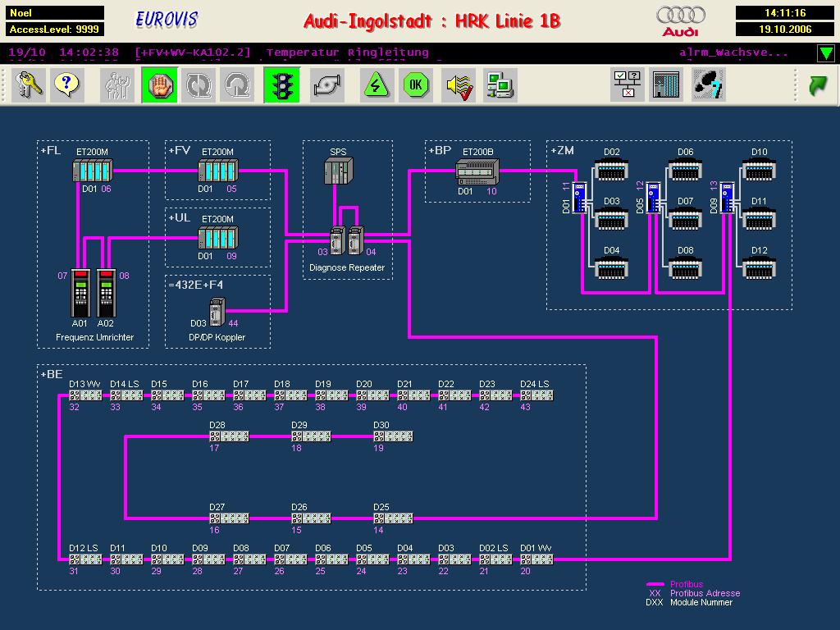The width and height of the screenshot is (840, 630).
Task: Select Diagnose Repeater 04
Action: (356, 240)
